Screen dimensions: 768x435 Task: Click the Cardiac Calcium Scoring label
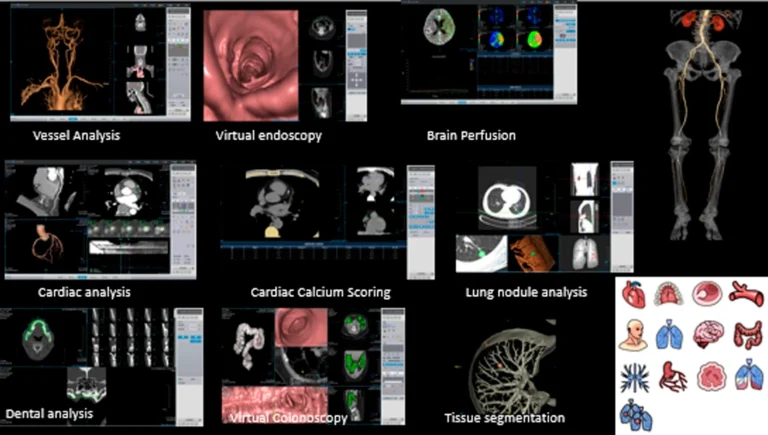(x=320, y=292)
